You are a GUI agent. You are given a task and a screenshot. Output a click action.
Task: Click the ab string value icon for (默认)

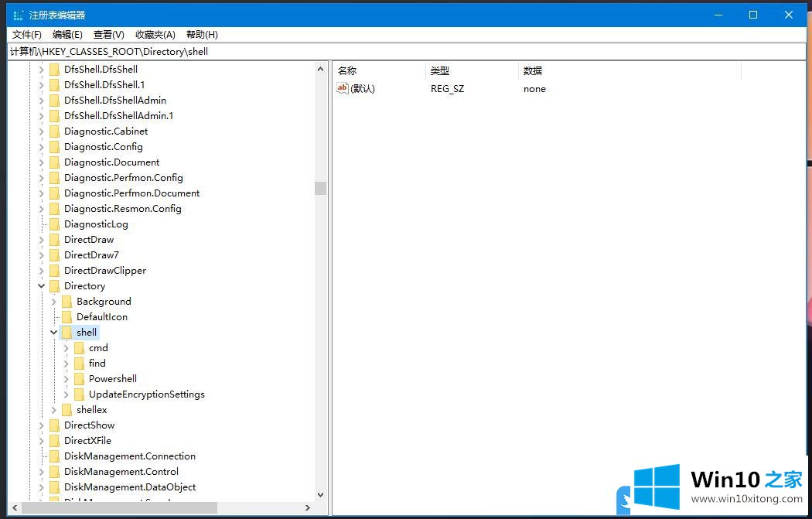(x=343, y=89)
